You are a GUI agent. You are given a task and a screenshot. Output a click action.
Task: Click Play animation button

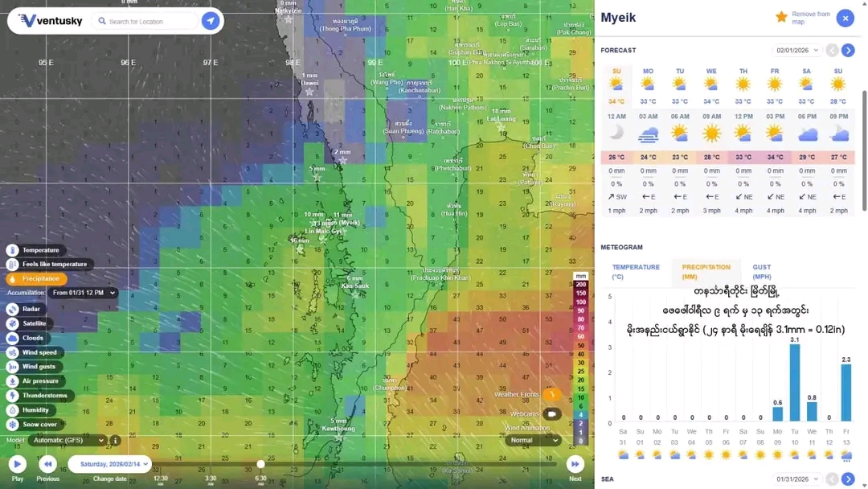pyautogui.click(x=17, y=464)
